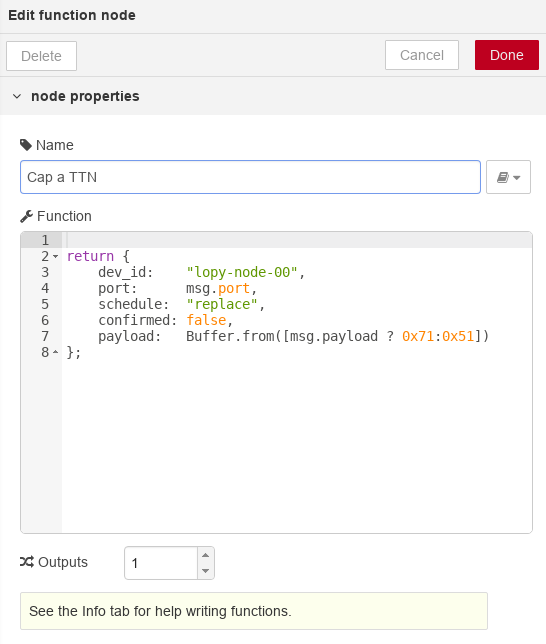Click the node properties header label
546x644 pixels.
coord(85,97)
